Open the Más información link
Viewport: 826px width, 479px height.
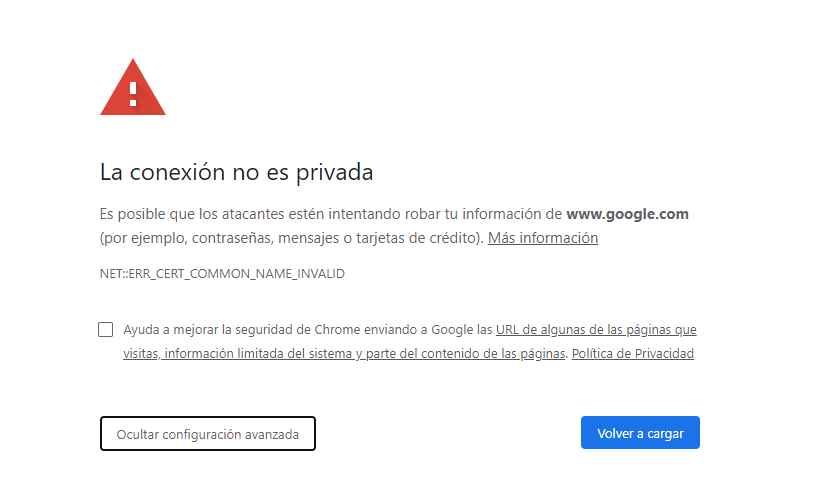543,238
